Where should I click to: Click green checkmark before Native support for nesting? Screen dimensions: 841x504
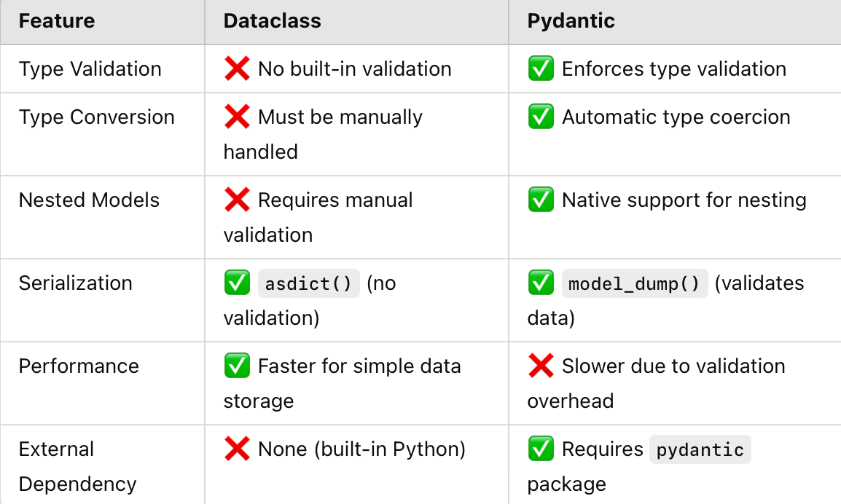[541, 200]
